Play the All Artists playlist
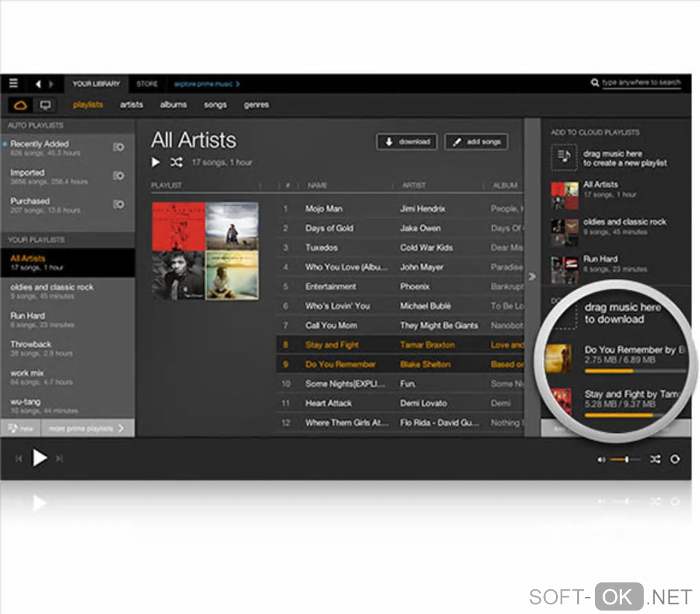The image size is (700, 614). point(155,162)
